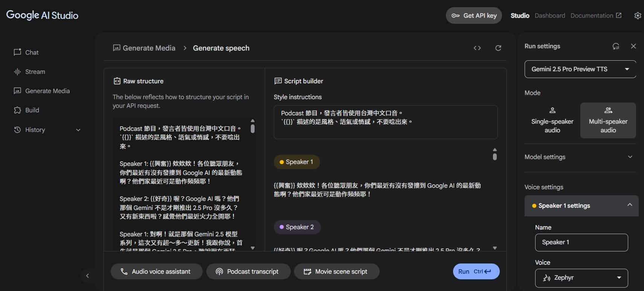Click the Speaker 1 Name field
The image size is (644, 291).
click(581, 242)
